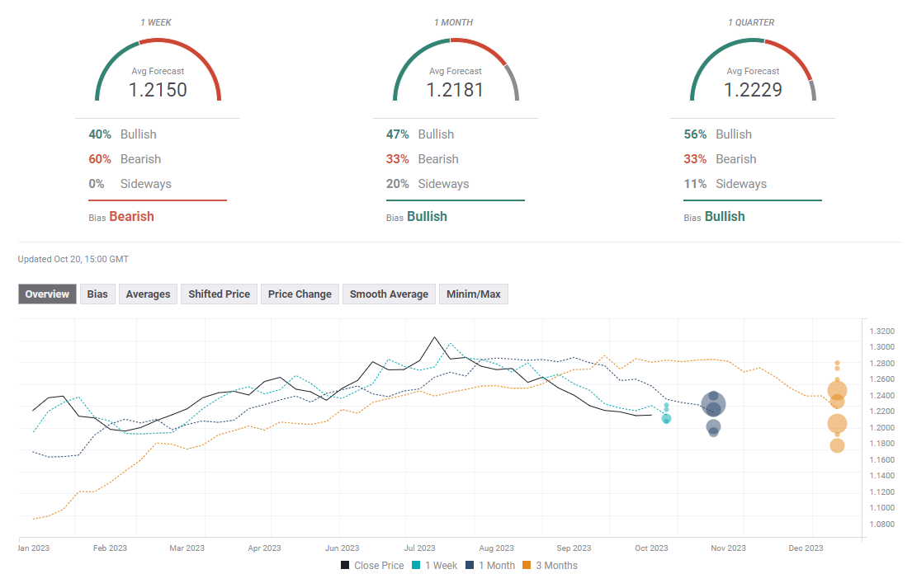
Task: Open the Averages tab
Action: (148, 294)
